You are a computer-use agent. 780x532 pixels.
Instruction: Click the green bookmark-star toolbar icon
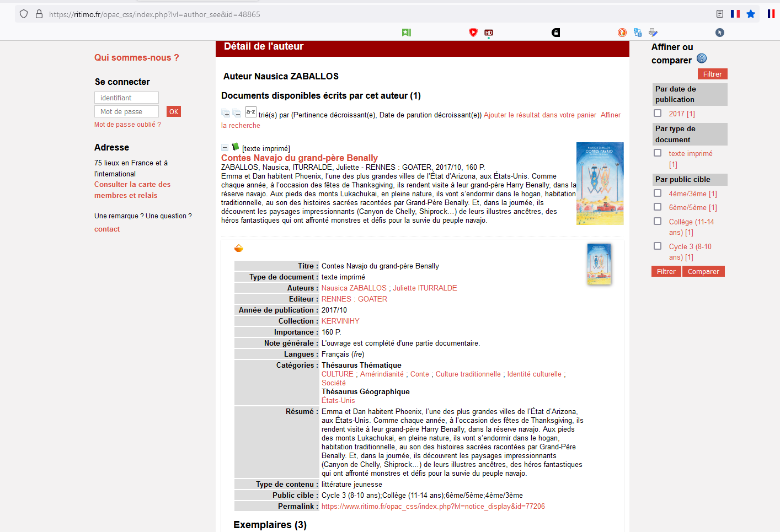(407, 33)
